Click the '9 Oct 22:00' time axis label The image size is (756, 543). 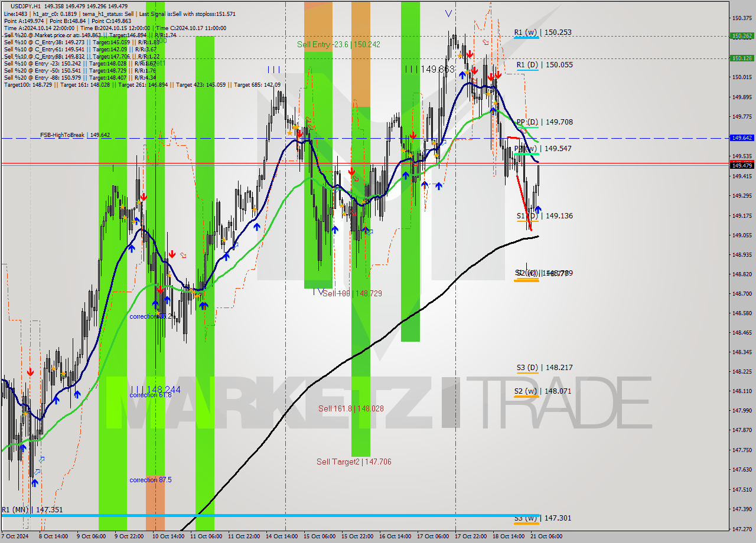click(129, 537)
